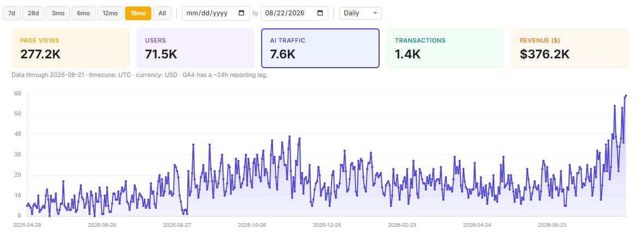
Task: Click the 20 y-axis label
Action: coord(17,175)
